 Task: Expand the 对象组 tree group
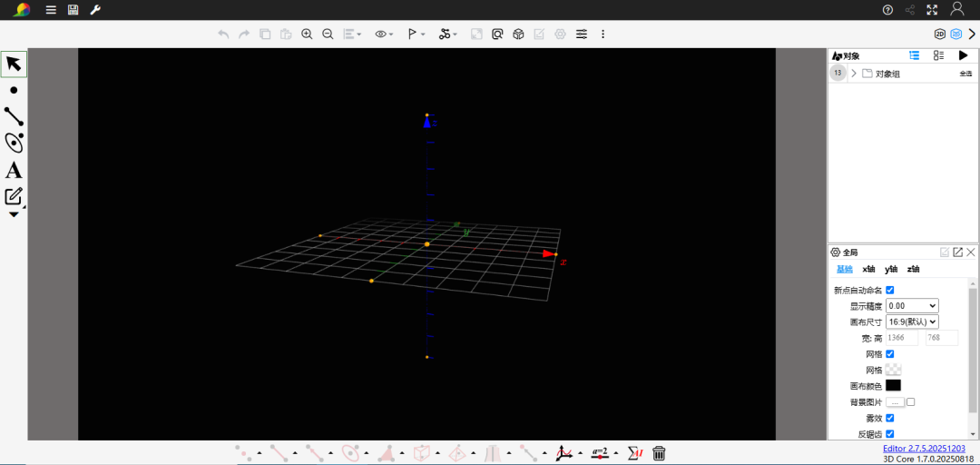coord(854,74)
